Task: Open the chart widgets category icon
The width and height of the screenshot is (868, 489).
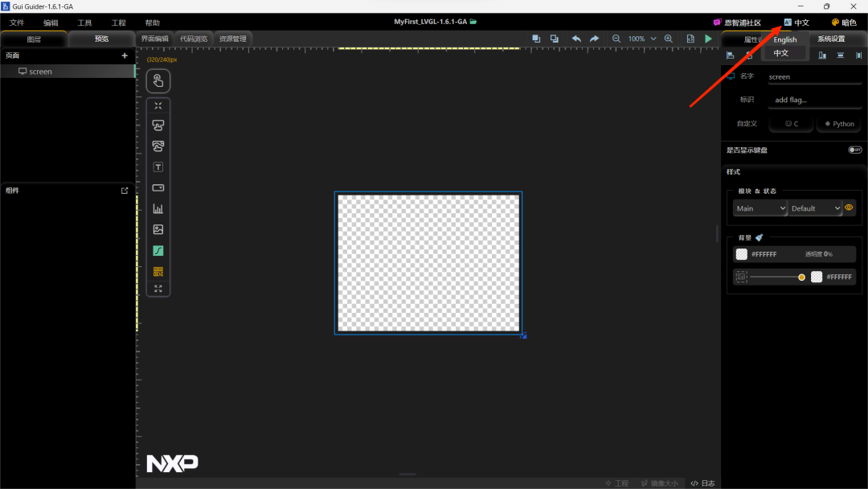Action: coord(158,209)
